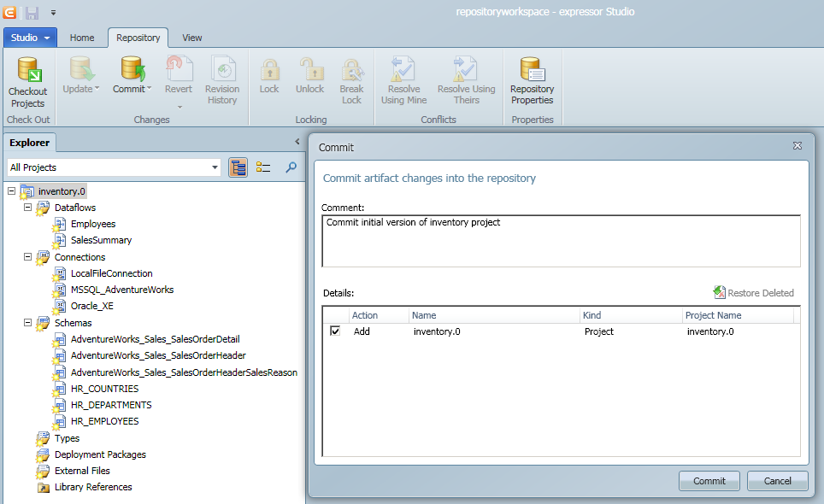Switch Explorer to list view icon
The height and width of the screenshot is (504, 824).
point(263,167)
